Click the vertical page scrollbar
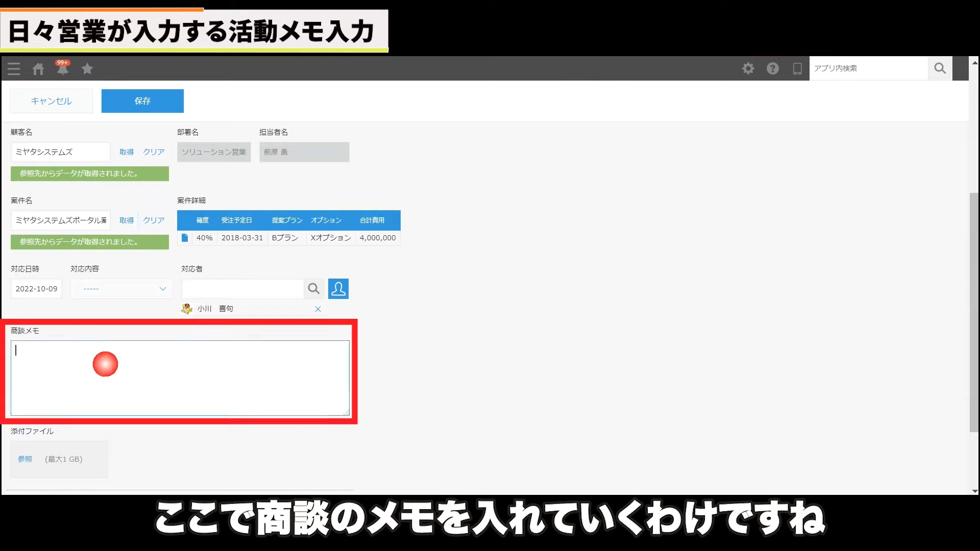 click(x=974, y=311)
